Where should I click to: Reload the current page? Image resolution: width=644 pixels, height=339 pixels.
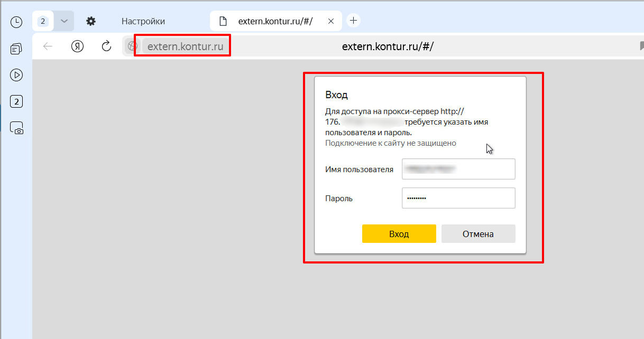(106, 46)
